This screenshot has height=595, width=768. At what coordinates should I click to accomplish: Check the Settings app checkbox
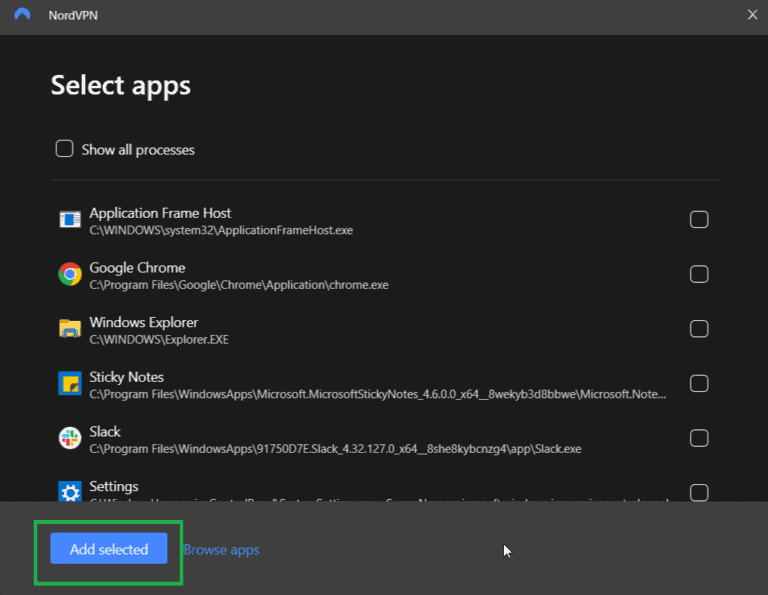pos(699,492)
